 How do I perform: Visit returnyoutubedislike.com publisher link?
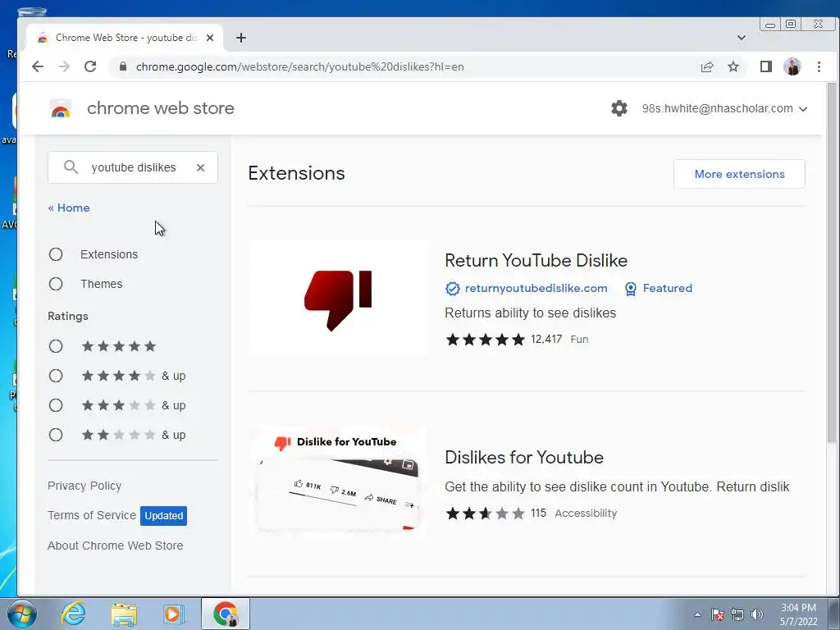[x=536, y=288]
